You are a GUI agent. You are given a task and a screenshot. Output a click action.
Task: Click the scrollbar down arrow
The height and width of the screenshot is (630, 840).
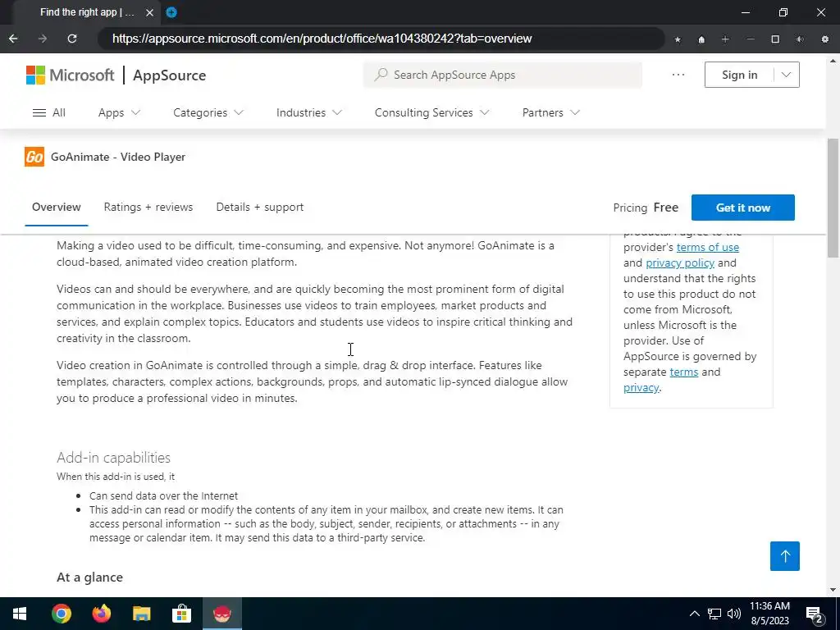click(x=833, y=590)
